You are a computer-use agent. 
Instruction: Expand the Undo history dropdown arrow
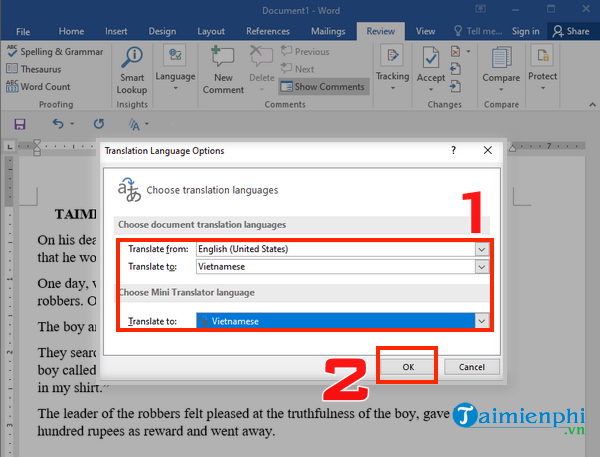click(x=72, y=124)
